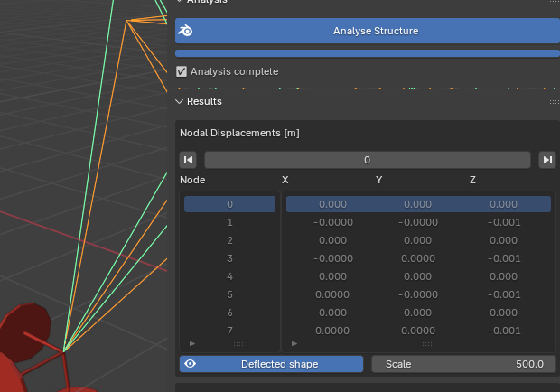Select node 0 in the list

[x=230, y=204]
